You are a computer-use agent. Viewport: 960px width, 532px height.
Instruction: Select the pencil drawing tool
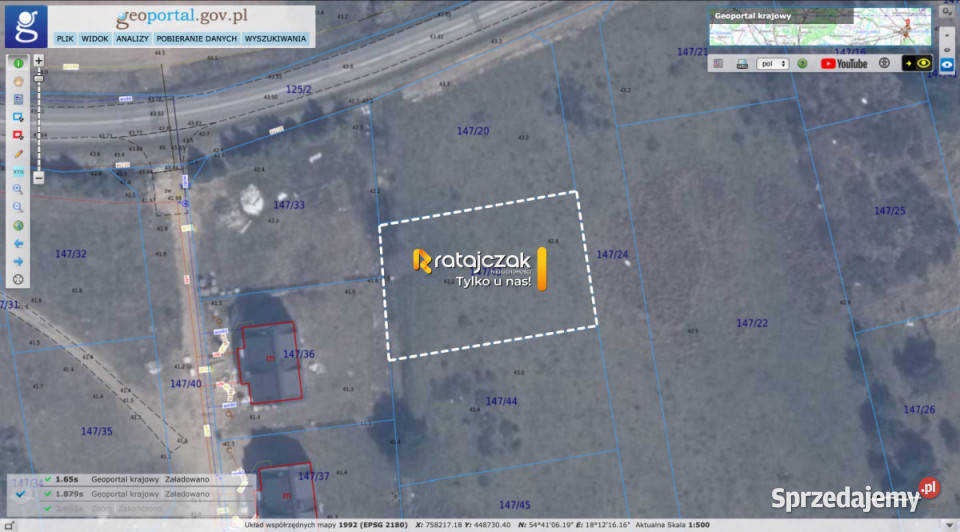[18, 154]
